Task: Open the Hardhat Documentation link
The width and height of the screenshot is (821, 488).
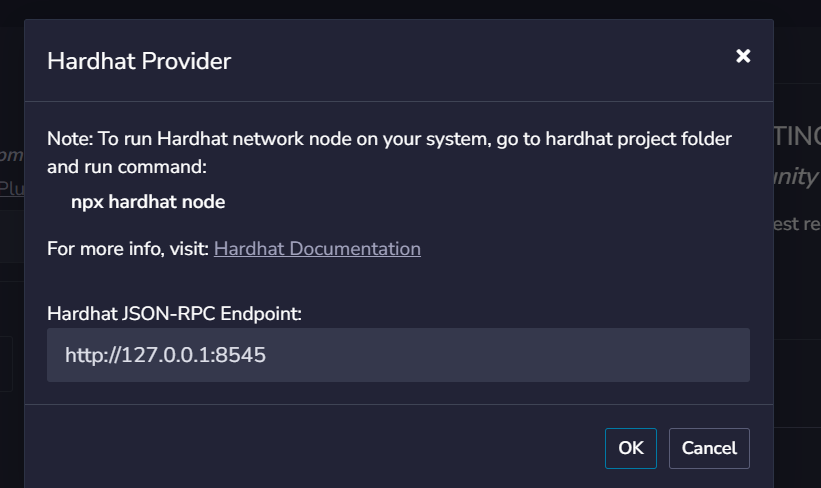Action: pyautogui.click(x=317, y=249)
